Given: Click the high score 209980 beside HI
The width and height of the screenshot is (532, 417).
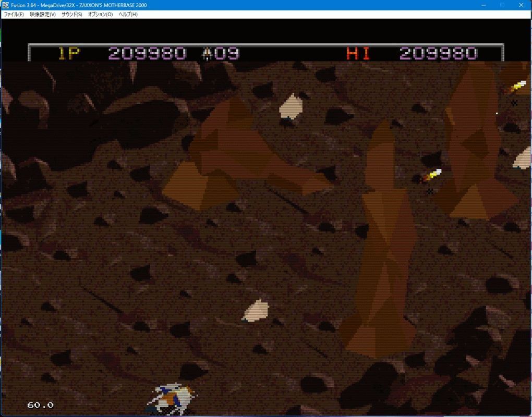Looking at the screenshot, I should (438, 53).
